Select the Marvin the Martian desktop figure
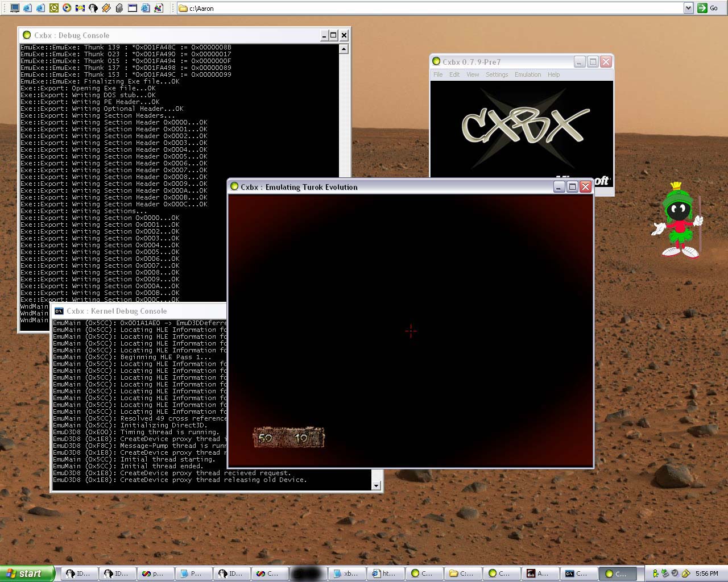 click(x=678, y=220)
